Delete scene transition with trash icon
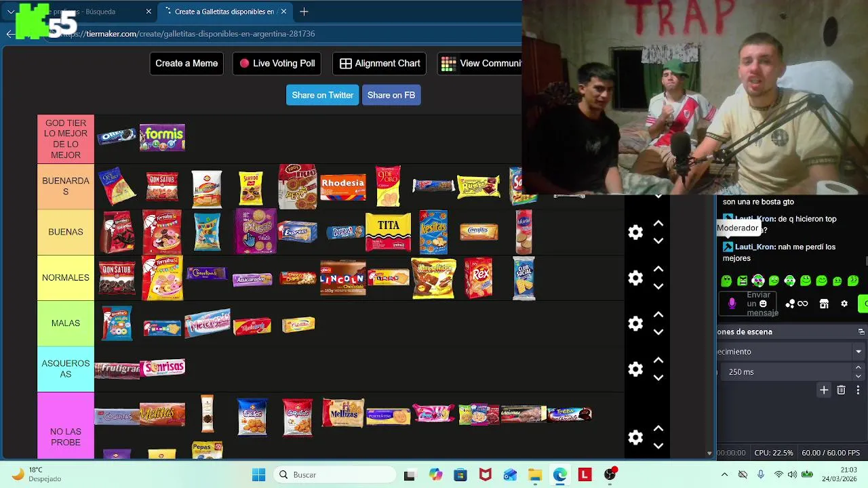The width and height of the screenshot is (868, 488). click(841, 390)
